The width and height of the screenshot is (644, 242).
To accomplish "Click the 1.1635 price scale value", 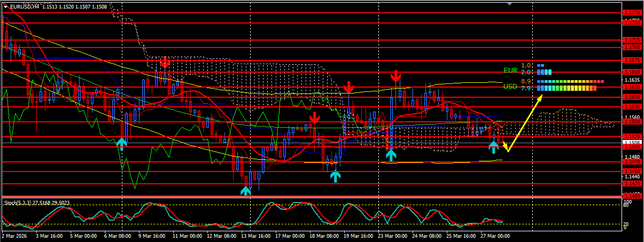I will pyautogui.click(x=632, y=79).
